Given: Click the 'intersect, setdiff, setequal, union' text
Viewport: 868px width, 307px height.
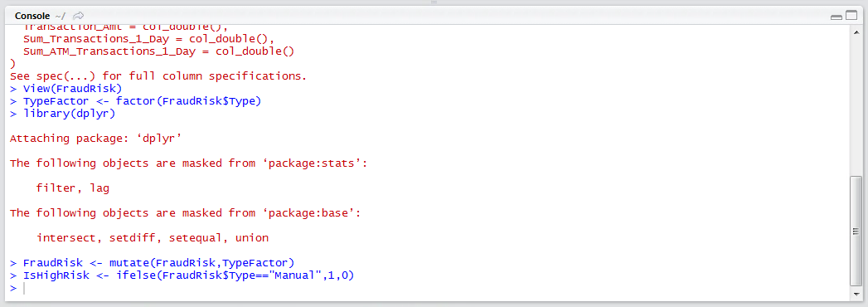Looking at the screenshot, I should tap(153, 238).
